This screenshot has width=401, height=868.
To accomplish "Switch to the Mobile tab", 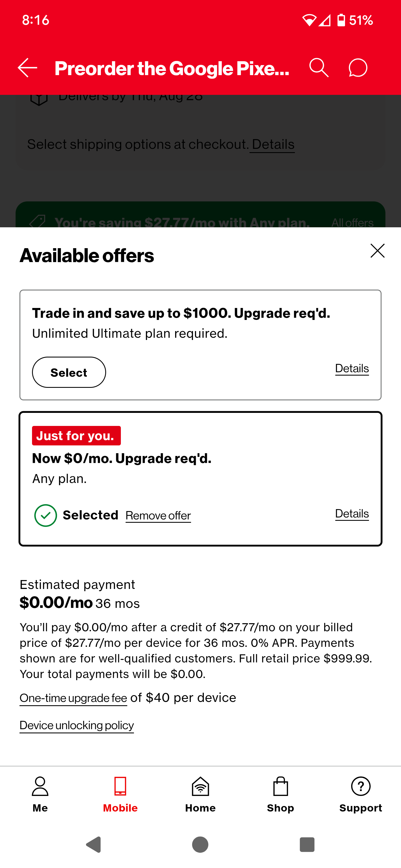I will [120, 794].
